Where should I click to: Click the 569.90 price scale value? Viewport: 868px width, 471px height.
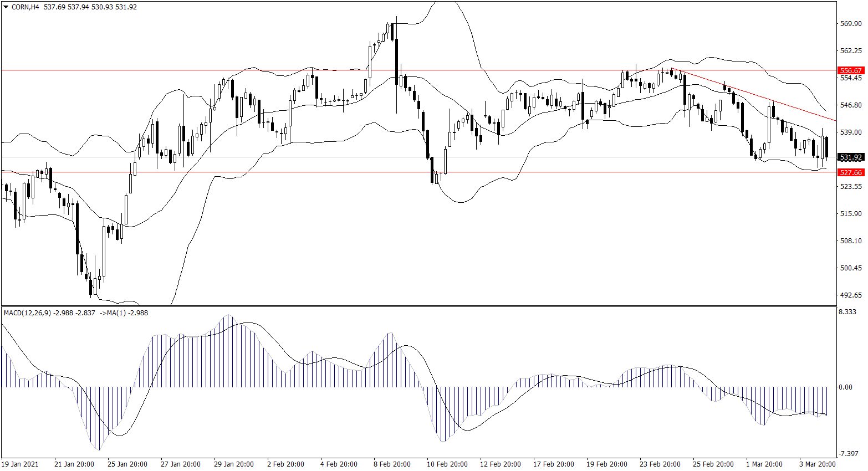[851, 24]
